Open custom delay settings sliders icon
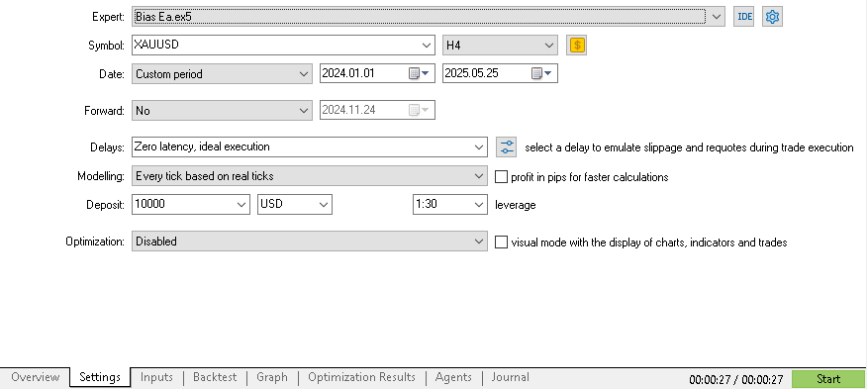Viewport: 868px width, 389px height. [507, 147]
